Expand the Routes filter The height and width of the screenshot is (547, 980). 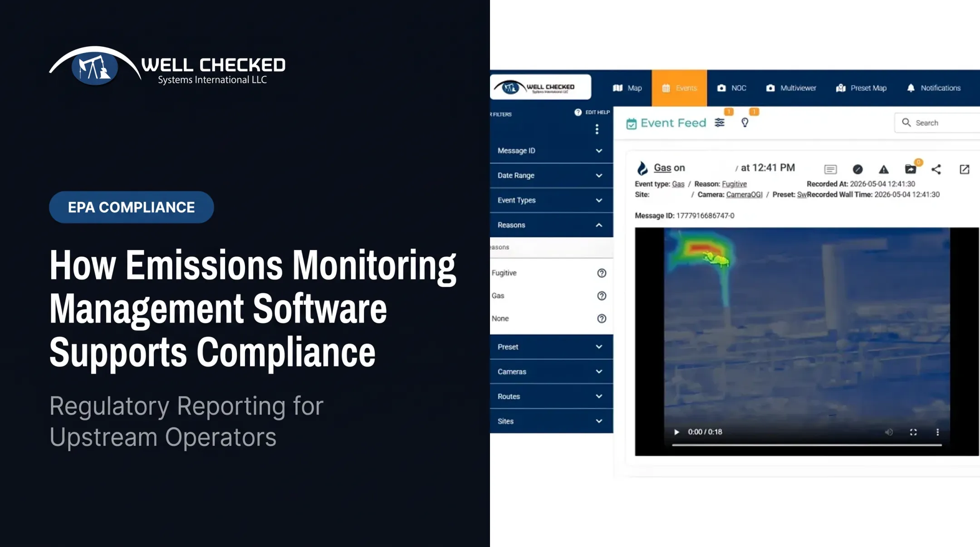click(x=551, y=396)
